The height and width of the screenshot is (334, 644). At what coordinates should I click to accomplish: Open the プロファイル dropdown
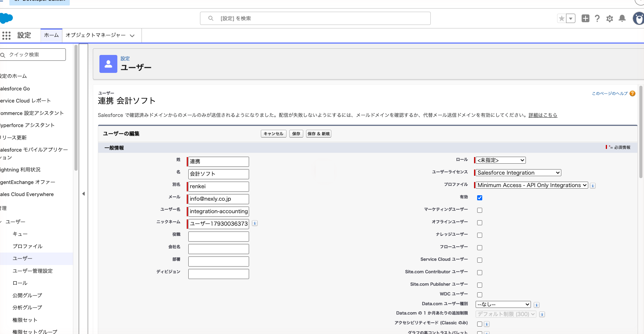point(532,185)
